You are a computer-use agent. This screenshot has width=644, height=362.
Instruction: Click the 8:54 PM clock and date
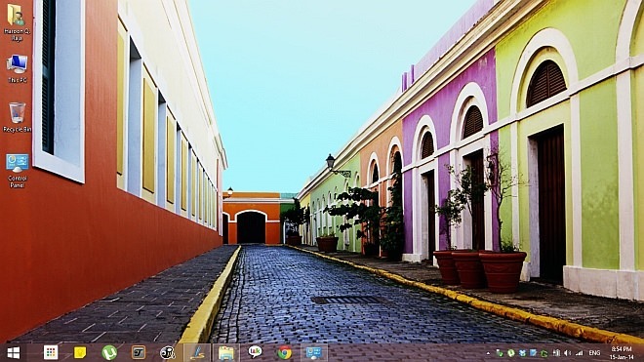click(621, 353)
